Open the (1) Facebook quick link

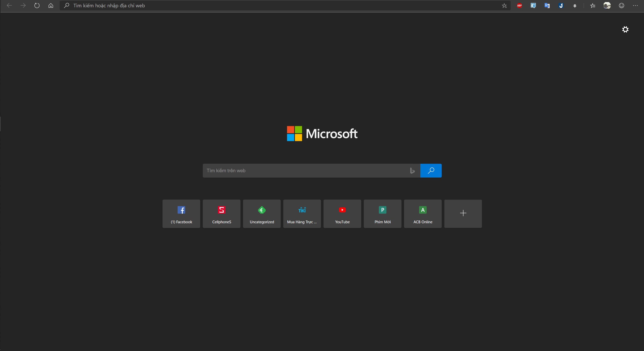click(181, 214)
